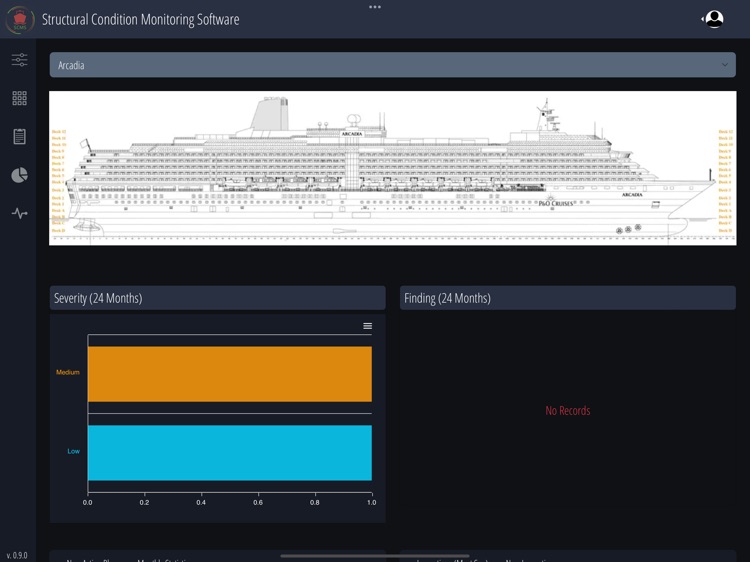Click the 1.0 tick on chart axis
The width and height of the screenshot is (750, 562).
pyautogui.click(x=372, y=502)
